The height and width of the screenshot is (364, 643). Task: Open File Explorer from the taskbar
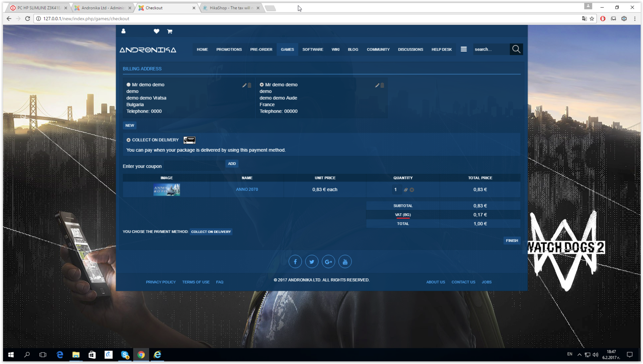coord(76,355)
